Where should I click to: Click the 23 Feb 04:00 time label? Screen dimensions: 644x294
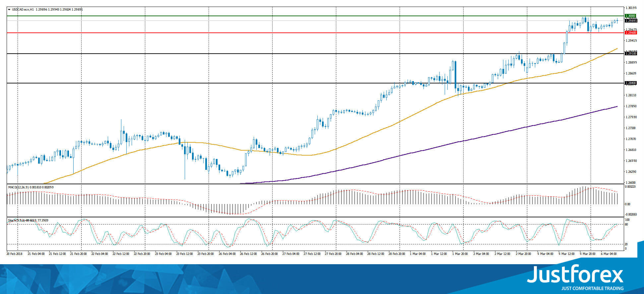(163, 254)
